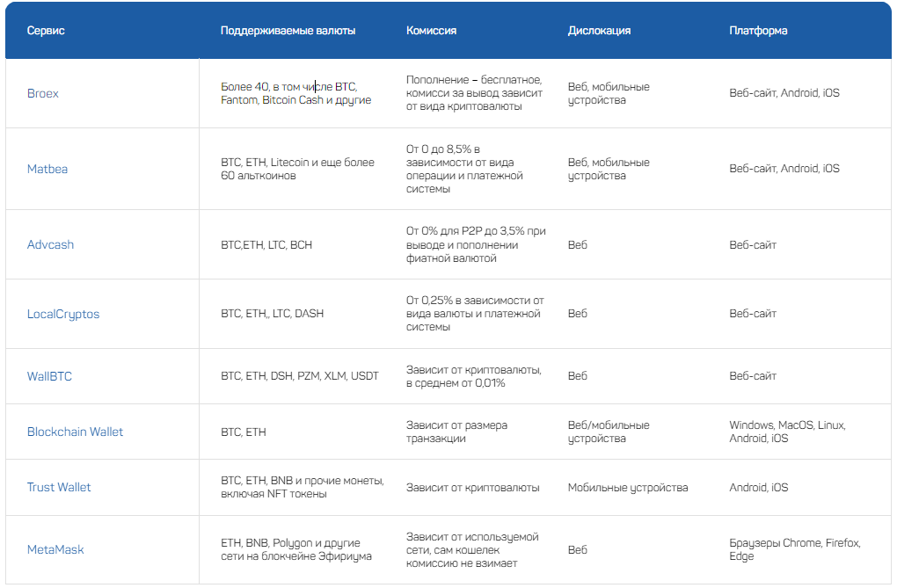
Task: Open the Advcash service link
Action: tap(50, 244)
